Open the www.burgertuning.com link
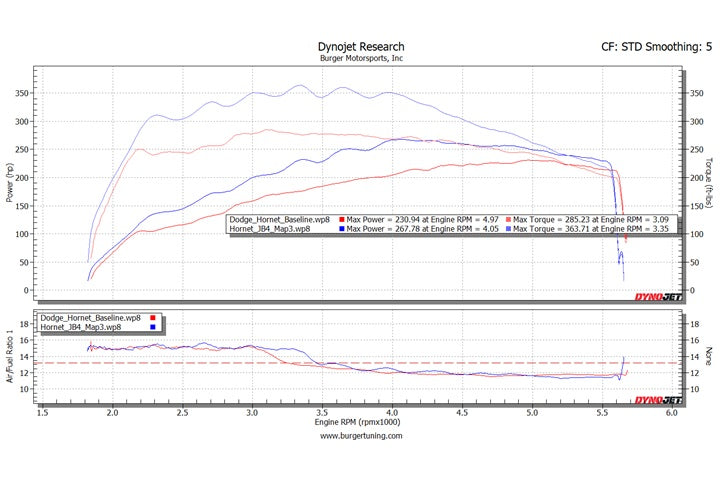Image resolution: width=720 pixels, height=480 pixels. 361,436
